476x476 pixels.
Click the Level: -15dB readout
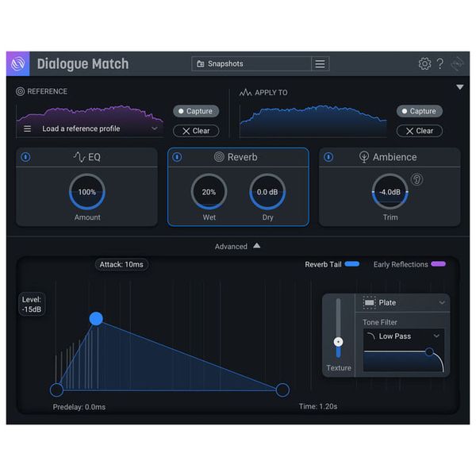[x=32, y=304]
